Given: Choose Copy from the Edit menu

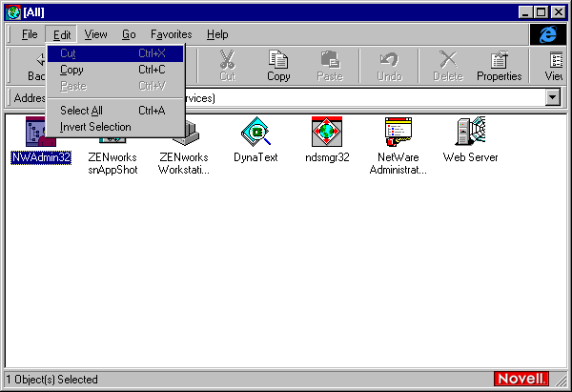Looking at the screenshot, I should (115, 70).
